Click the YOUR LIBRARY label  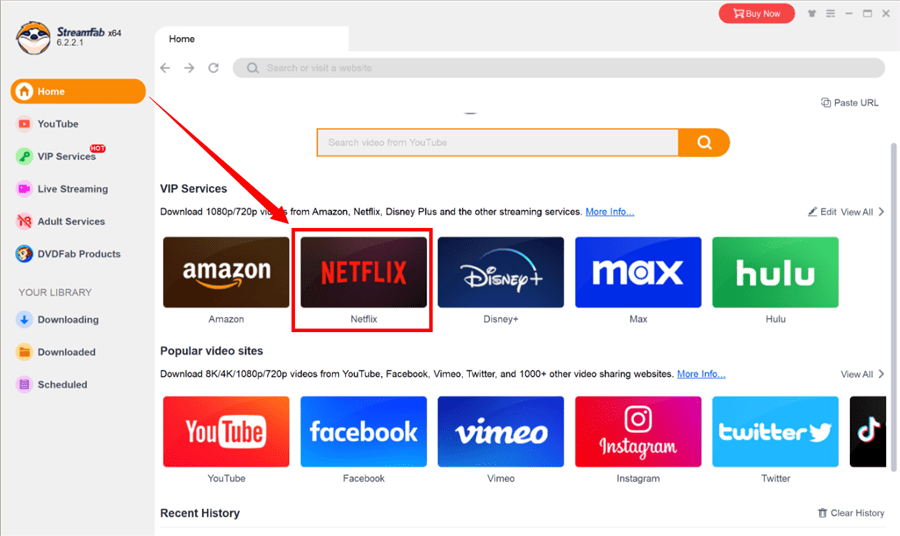[x=55, y=293]
